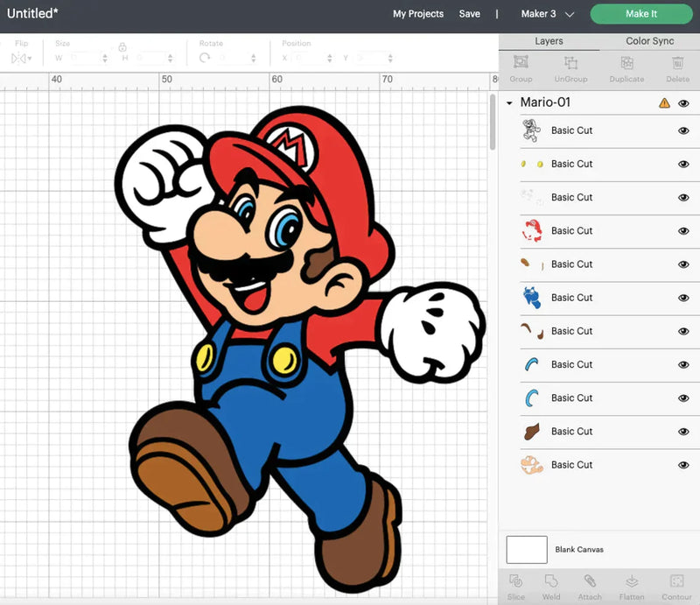Click the Flip tool icon
Viewport: 700px width, 605px height.
(17, 58)
